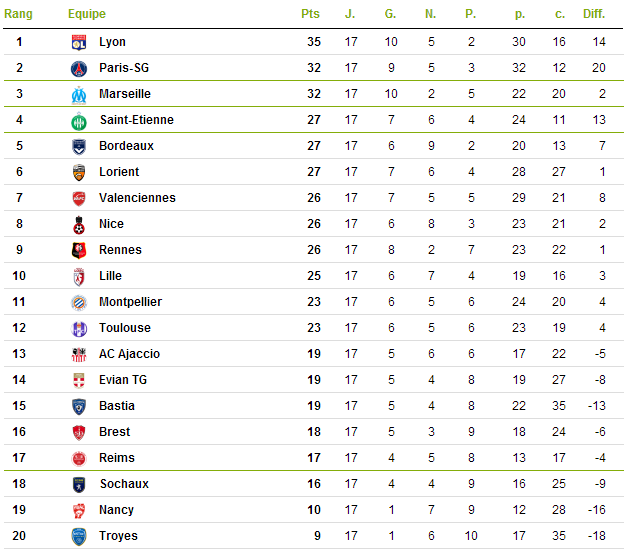Click the Saint-Etienne green crest

79,120
